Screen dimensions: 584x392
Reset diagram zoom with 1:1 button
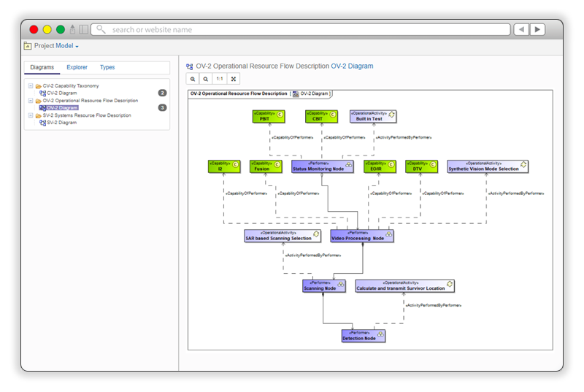click(x=220, y=79)
